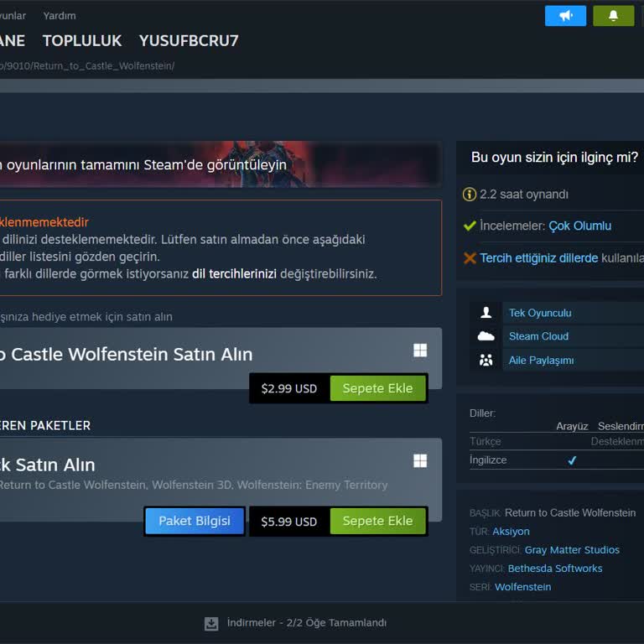Click the orange X language warning icon
The image size is (644, 644).
click(470, 258)
